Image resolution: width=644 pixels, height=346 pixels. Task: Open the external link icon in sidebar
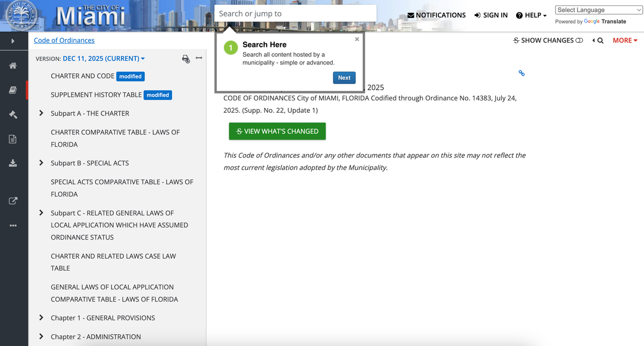point(13,200)
